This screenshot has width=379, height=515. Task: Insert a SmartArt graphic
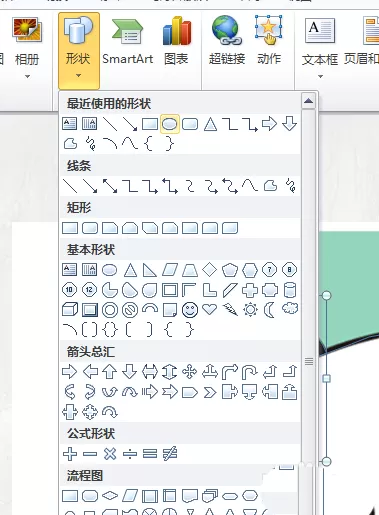[127, 42]
